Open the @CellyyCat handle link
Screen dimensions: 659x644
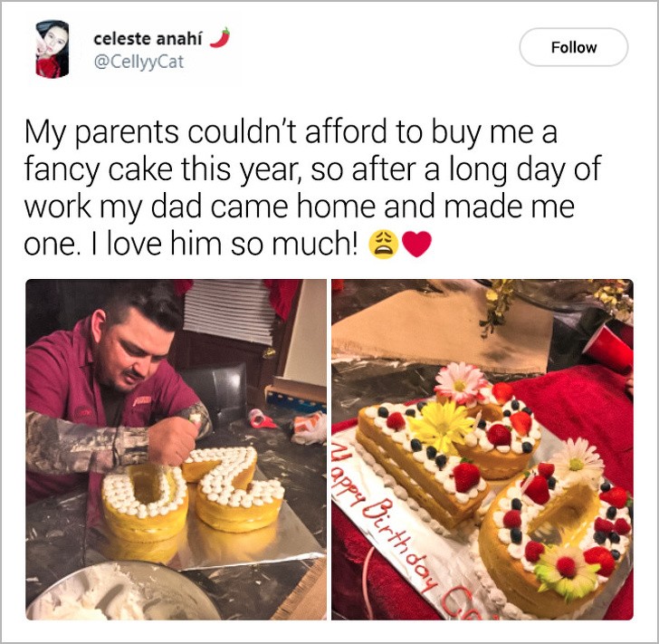(138, 62)
